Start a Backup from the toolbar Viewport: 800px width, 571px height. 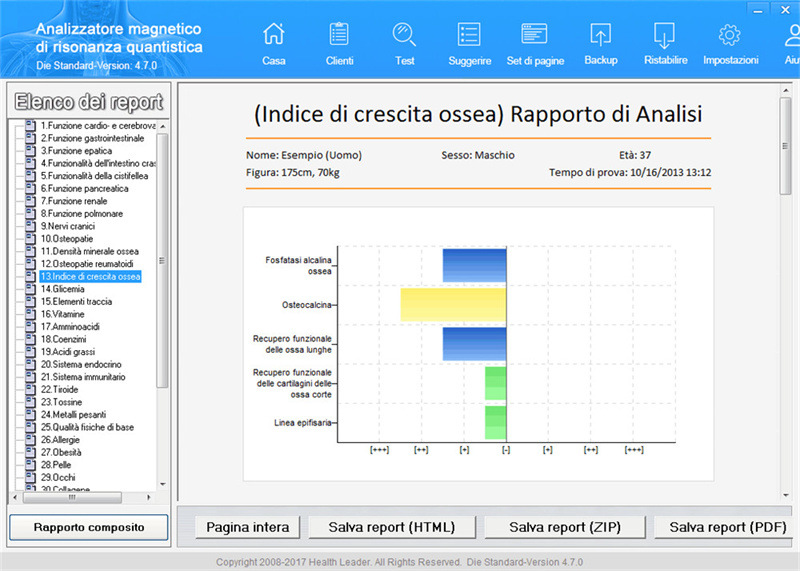point(600,42)
